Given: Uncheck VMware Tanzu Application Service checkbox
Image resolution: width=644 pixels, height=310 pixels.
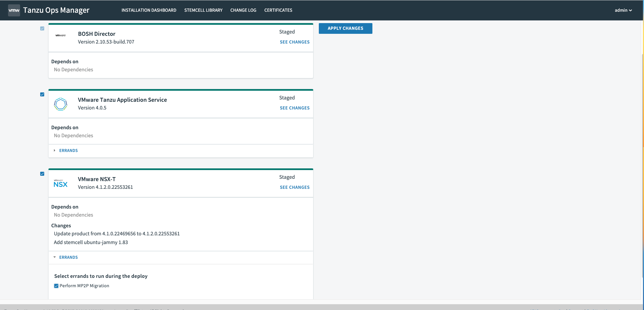Looking at the screenshot, I should 42,94.
